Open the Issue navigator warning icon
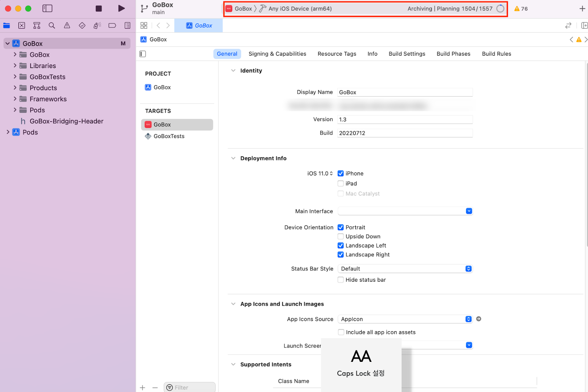 click(x=67, y=25)
